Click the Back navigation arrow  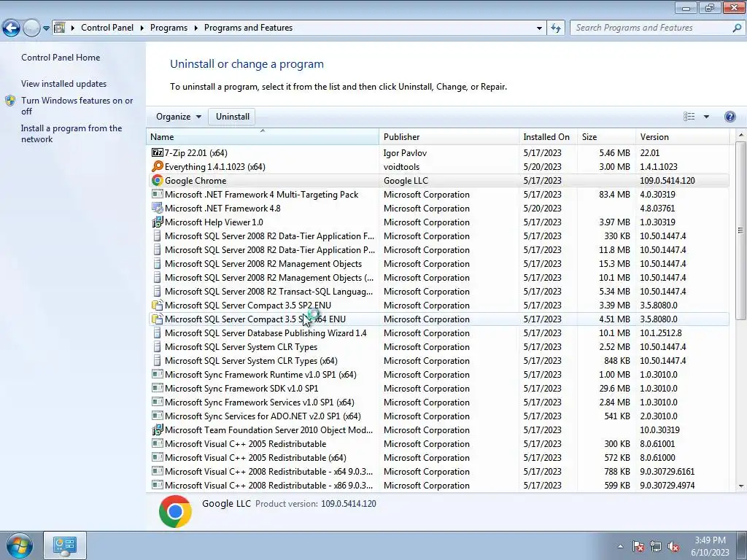click(12, 28)
